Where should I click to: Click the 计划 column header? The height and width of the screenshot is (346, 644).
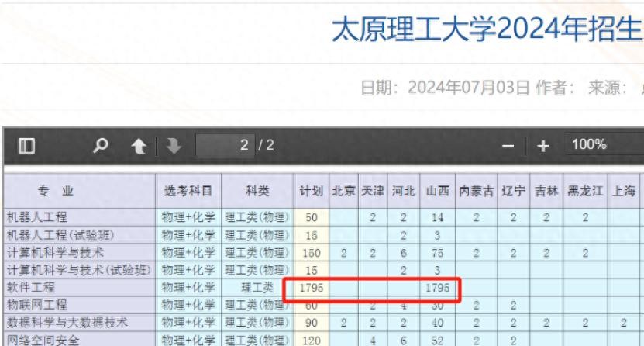[312, 191]
